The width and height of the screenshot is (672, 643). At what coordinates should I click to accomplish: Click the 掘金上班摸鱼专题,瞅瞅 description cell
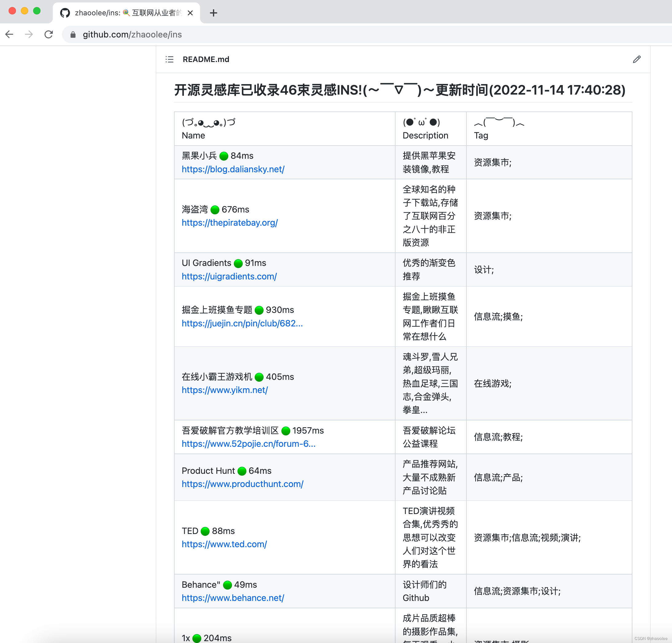pos(430,317)
